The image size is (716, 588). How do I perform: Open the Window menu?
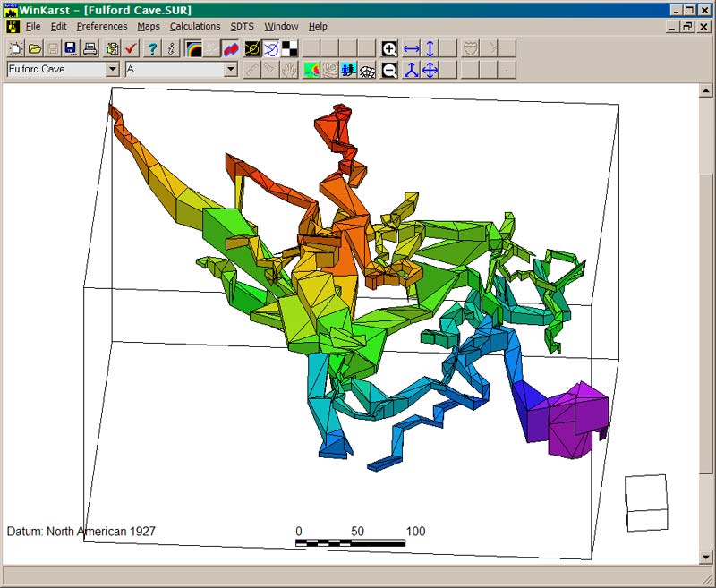coord(281,27)
